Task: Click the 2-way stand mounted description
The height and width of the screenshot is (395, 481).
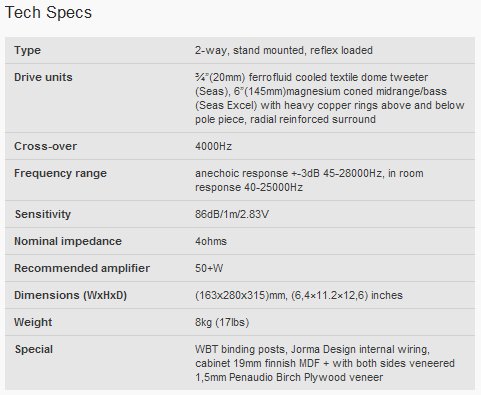Action: click(x=284, y=50)
